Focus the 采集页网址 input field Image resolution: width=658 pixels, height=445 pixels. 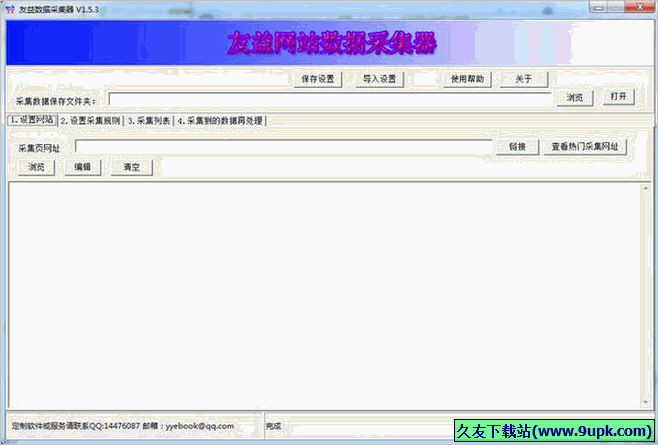pyautogui.click(x=283, y=147)
